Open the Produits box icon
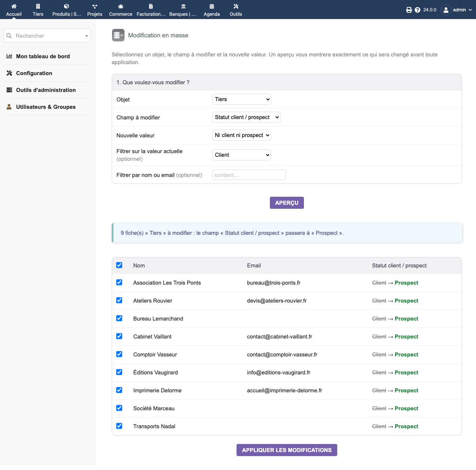 pyautogui.click(x=66, y=6)
